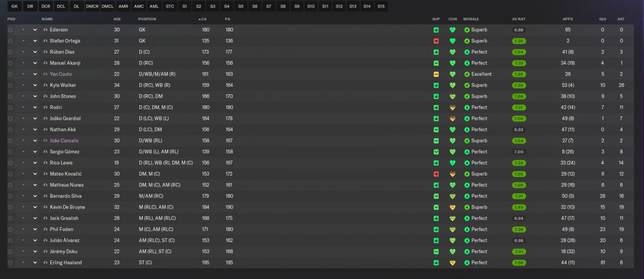Open Yan Couto's player profile link

click(x=60, y=74)
